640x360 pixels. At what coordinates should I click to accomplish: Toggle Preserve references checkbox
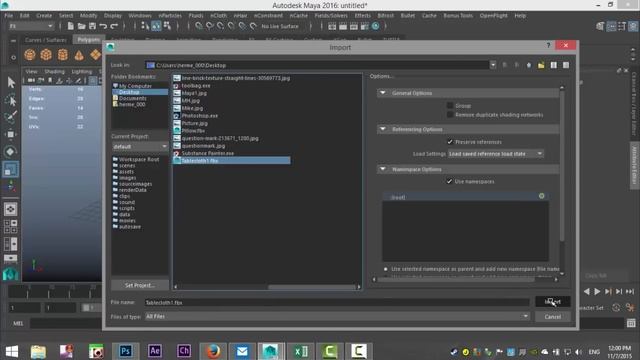coord(450,142)
